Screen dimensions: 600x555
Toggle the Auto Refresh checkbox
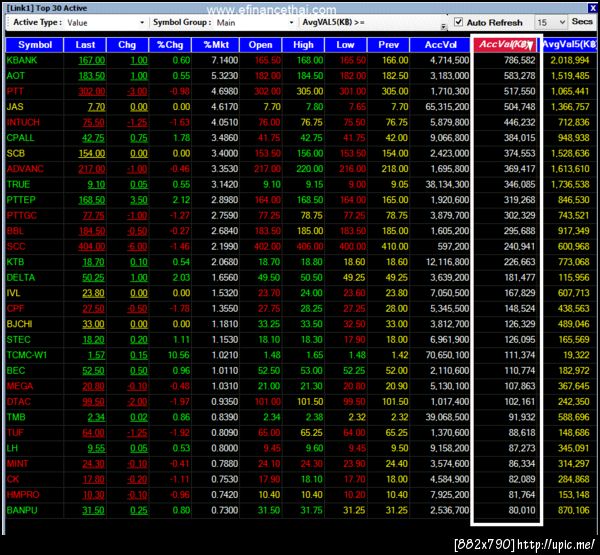(458, 22)
